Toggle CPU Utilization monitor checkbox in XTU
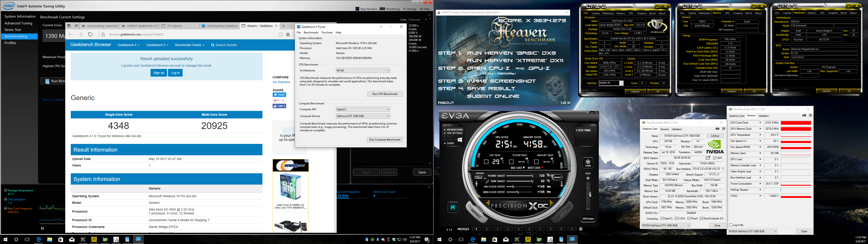The image size is (868, 244). [5, 199]
